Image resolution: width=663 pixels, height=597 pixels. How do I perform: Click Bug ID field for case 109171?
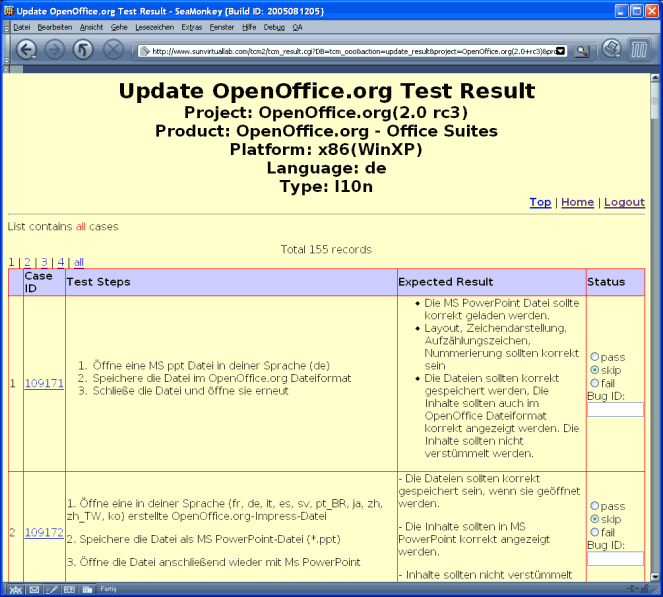615,409
